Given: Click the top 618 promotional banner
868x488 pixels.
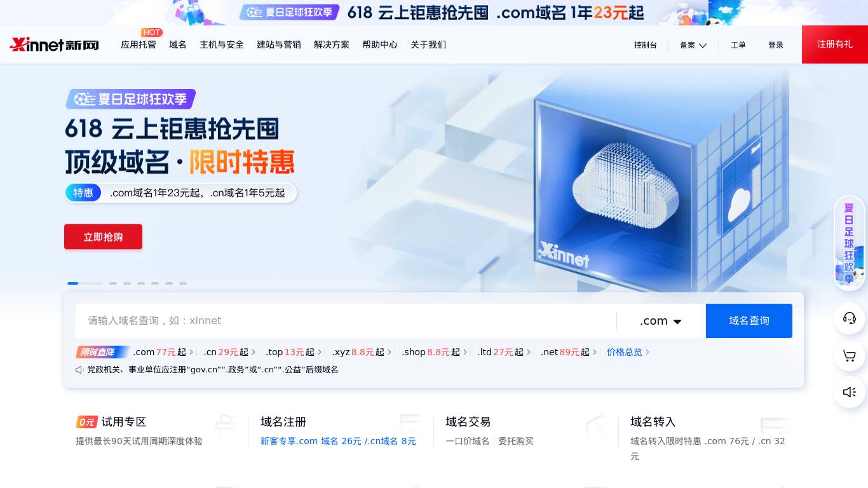Looking at the screenshot, I should 434,13.
